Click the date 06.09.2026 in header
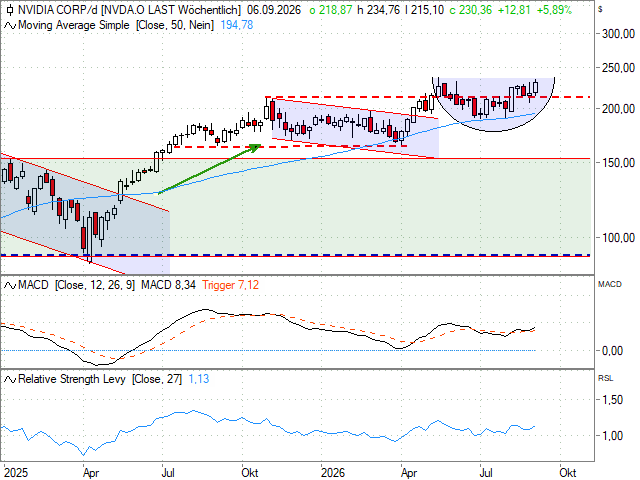The height and width of the screenshot is (480, 640). coord(274,10)
